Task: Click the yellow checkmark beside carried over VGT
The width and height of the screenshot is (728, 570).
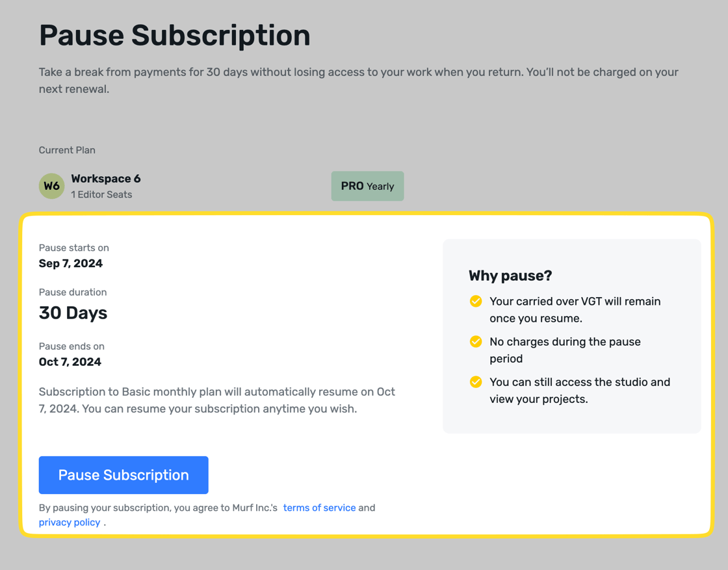Action: click(476, 301)
